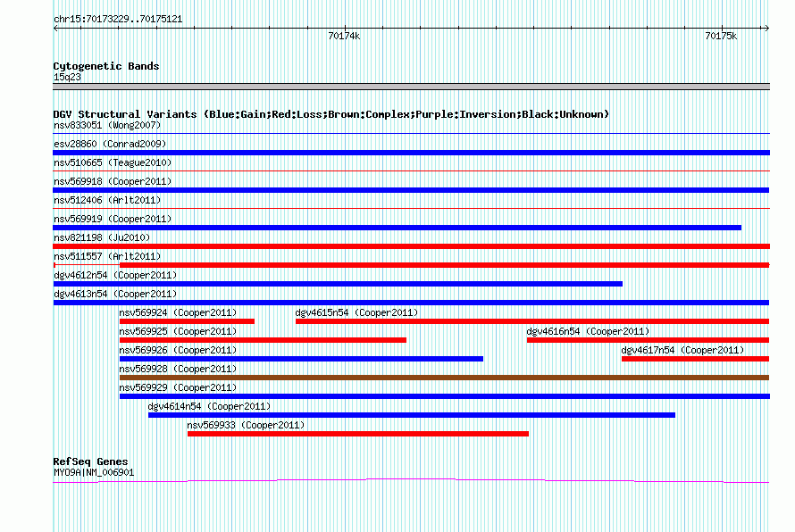Open variant nsv569924 (Cooper2011) label
The image size is (795, 532).
(x=178, y=312)
